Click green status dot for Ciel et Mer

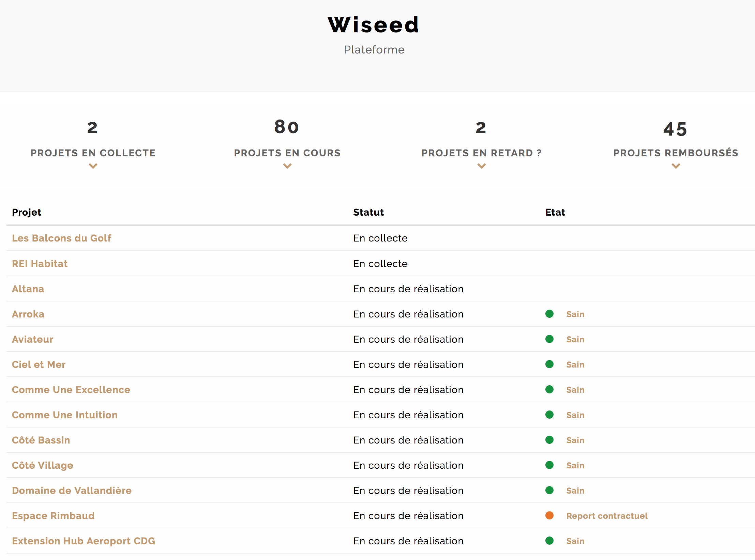(x=549, y=364)
